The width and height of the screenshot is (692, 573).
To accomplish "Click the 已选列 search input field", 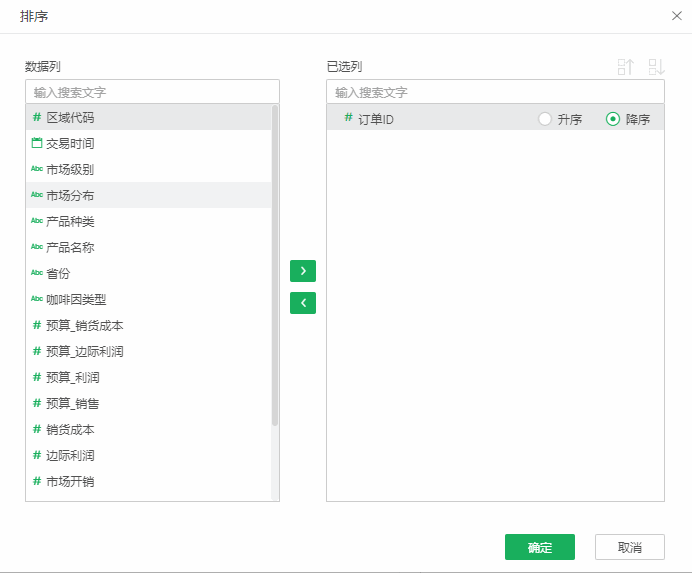I will (495, 92).
